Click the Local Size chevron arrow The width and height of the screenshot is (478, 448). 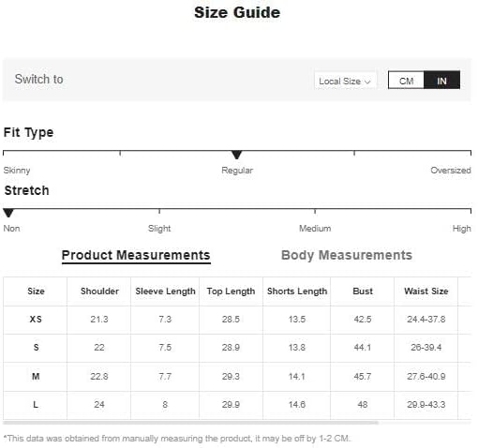[367, 82]
